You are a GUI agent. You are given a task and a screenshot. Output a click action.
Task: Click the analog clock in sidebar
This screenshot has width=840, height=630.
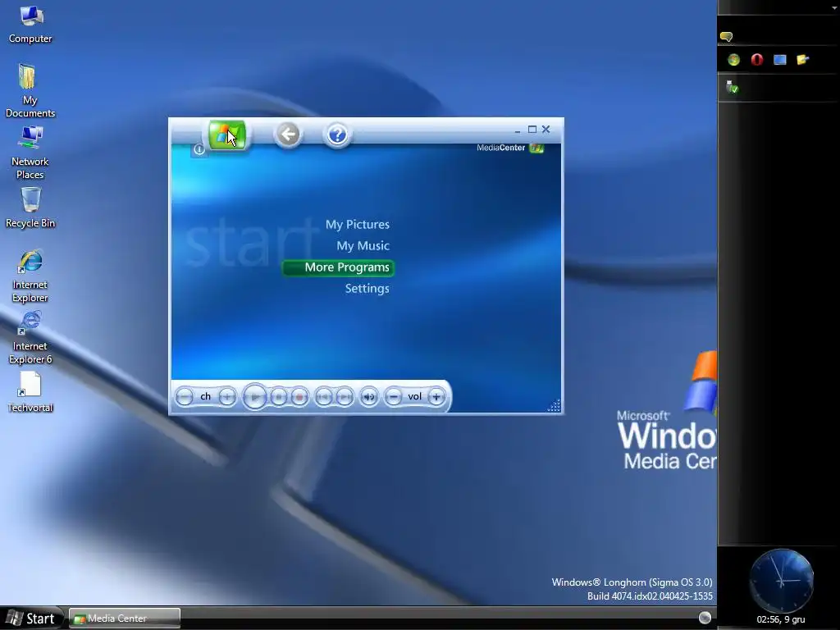(x=781, y=581)
